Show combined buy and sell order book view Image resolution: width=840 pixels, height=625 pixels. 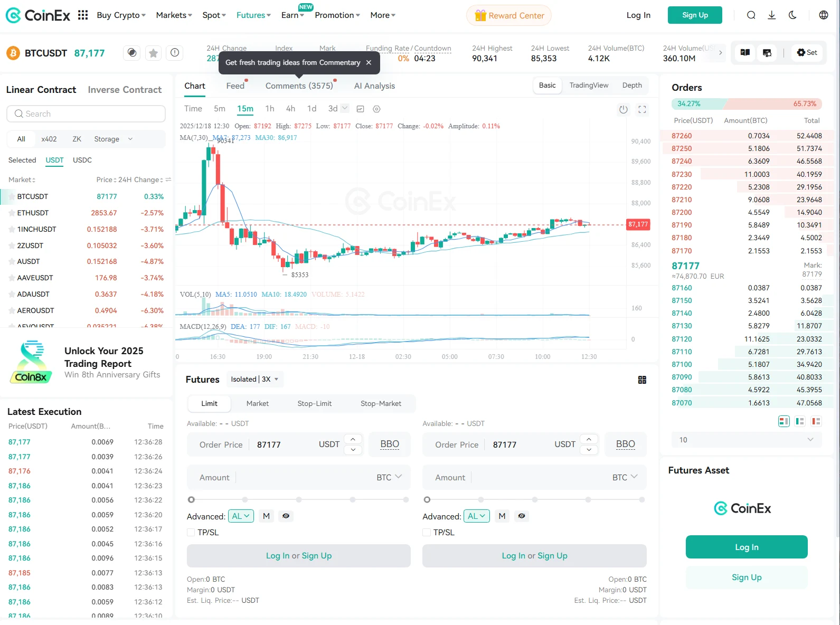(784, 421)
